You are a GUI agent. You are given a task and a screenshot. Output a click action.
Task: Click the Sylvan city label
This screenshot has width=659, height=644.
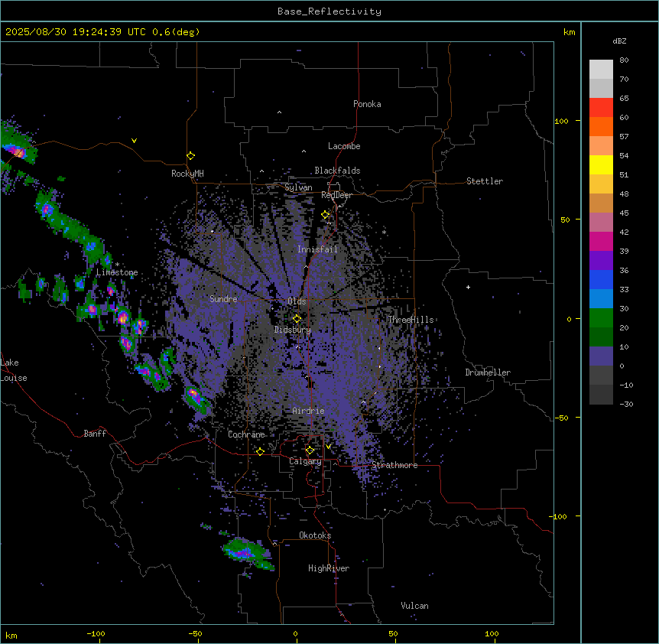tap(298, 187)
